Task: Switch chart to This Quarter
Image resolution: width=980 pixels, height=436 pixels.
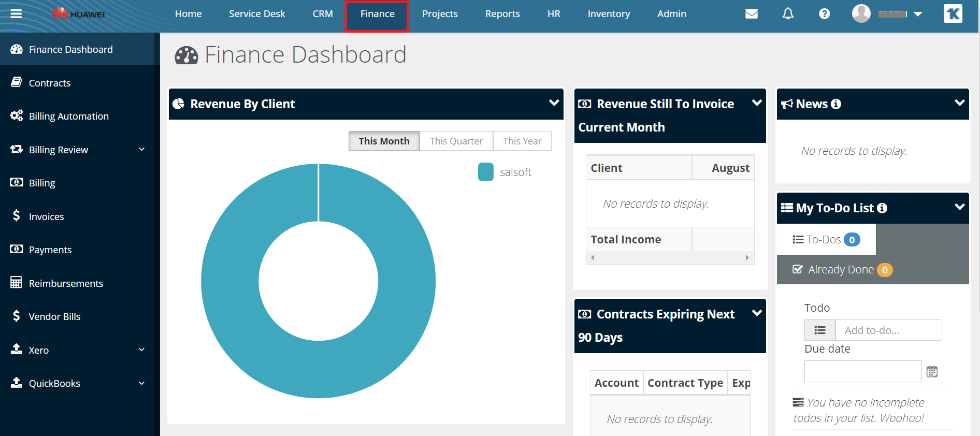Action: (456, 141)
